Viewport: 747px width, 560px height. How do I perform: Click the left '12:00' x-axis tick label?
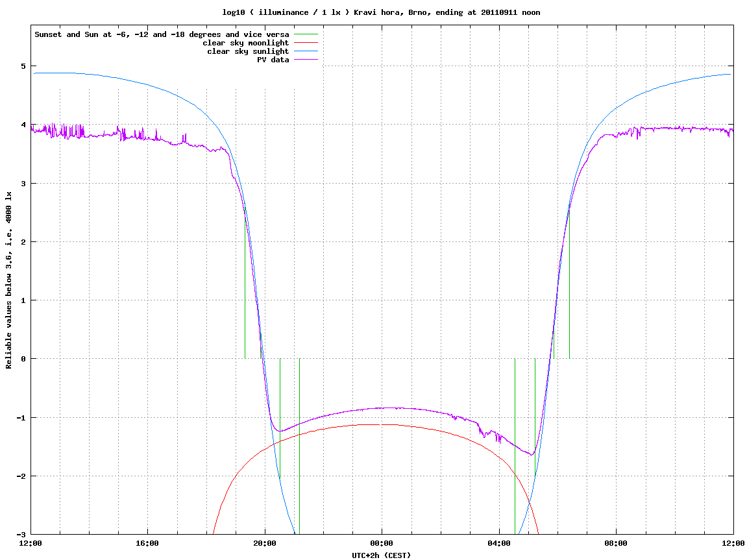(31, 543)
